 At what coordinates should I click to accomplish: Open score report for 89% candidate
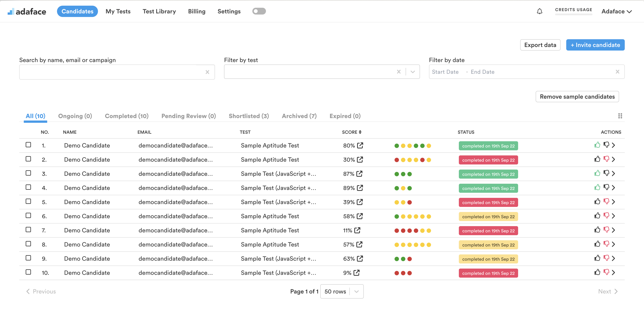pos(360,188)
